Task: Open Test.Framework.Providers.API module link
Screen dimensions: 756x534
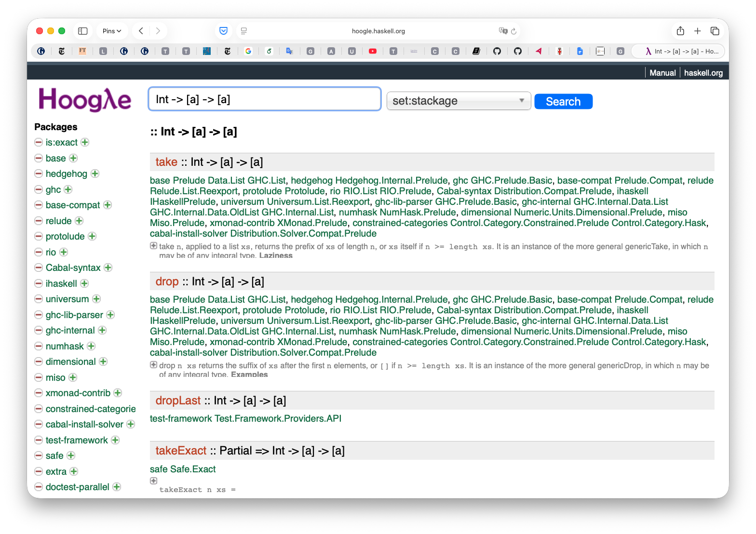Action: pos(278,418)
